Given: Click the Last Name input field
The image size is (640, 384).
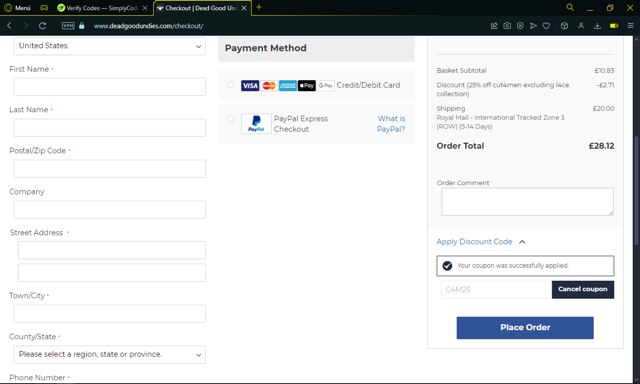Looking at the screenshot, I should (x=109, y=128).
